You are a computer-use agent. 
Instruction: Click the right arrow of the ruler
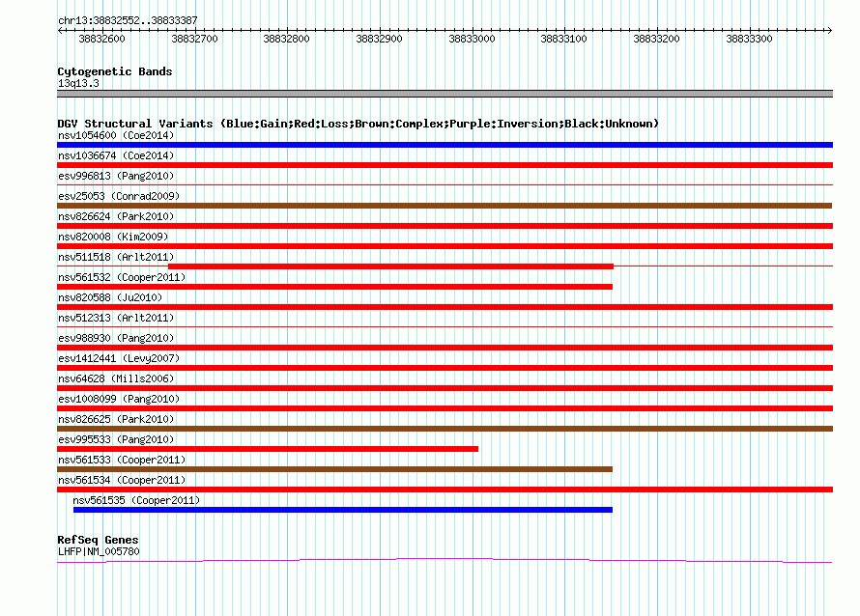click(x=830, y=31)
